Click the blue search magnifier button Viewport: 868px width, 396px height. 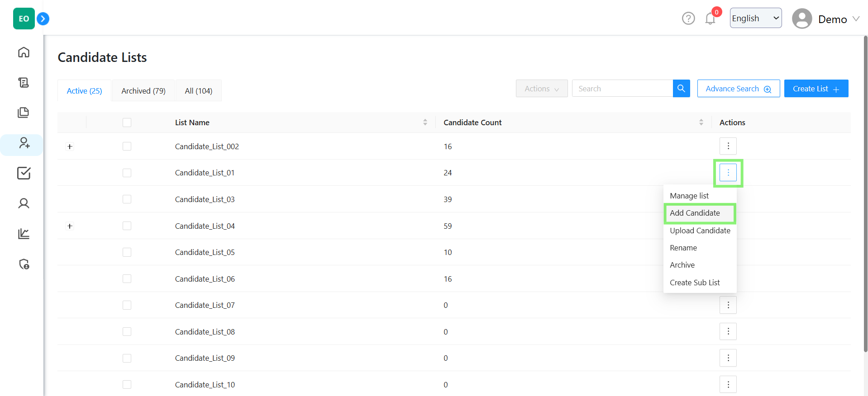pyautogui.click(x=681, y=89)
